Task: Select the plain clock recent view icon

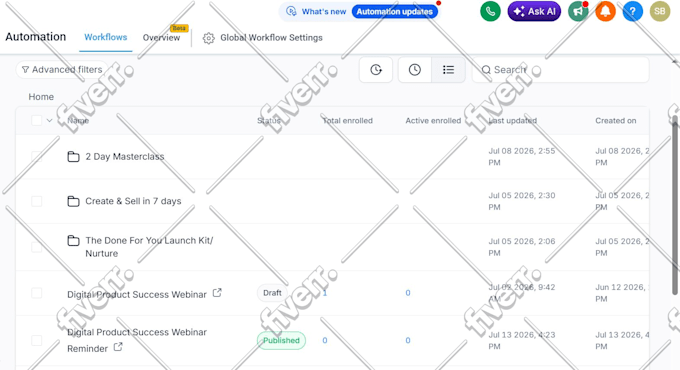Action: tap(415, 69)
